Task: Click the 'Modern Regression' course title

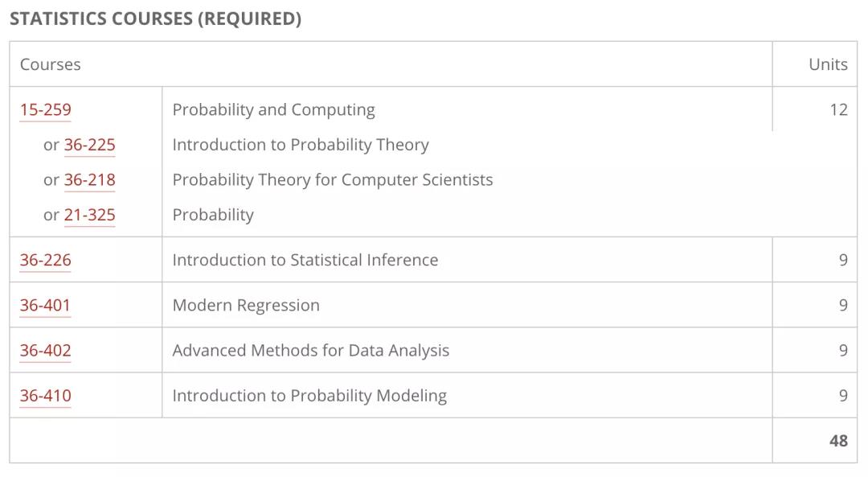Action: point(246,306)
